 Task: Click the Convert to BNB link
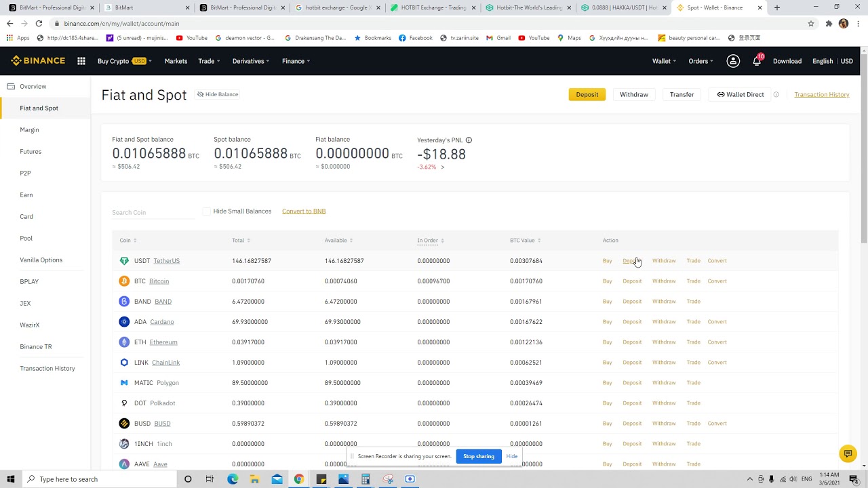(304, 211)
